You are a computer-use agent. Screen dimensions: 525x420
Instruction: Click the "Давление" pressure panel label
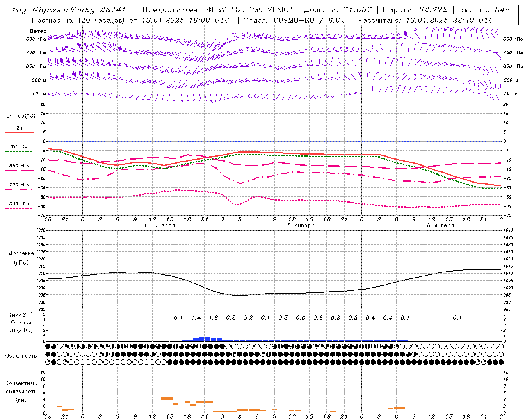23,253
